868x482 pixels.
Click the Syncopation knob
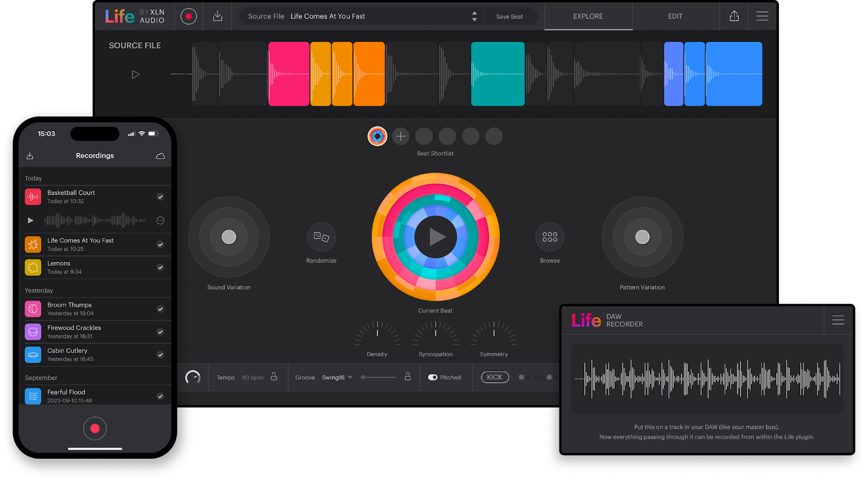436,334
